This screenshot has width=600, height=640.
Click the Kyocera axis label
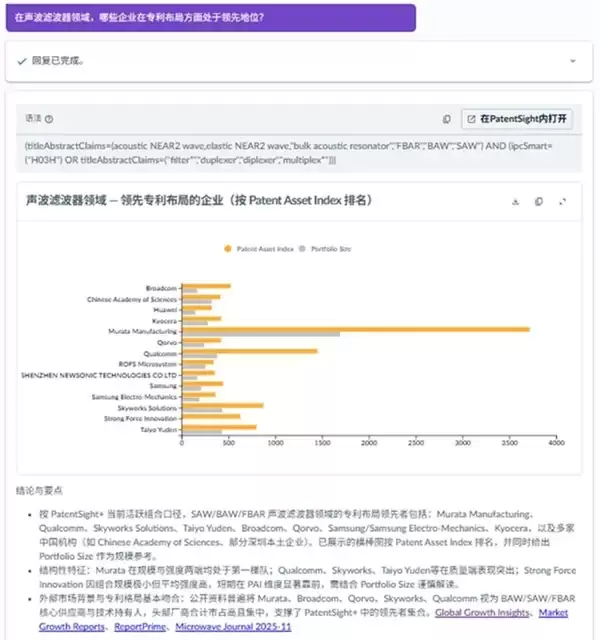[164, 321]
